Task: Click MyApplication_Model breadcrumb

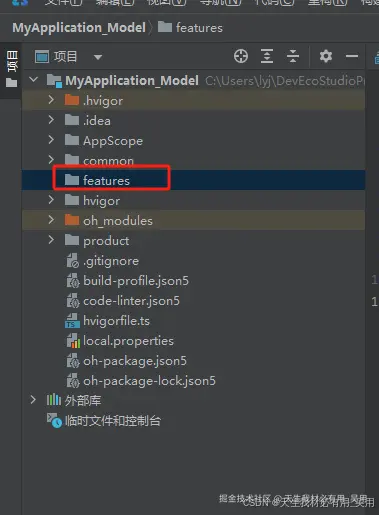Action: coord(79,28)
